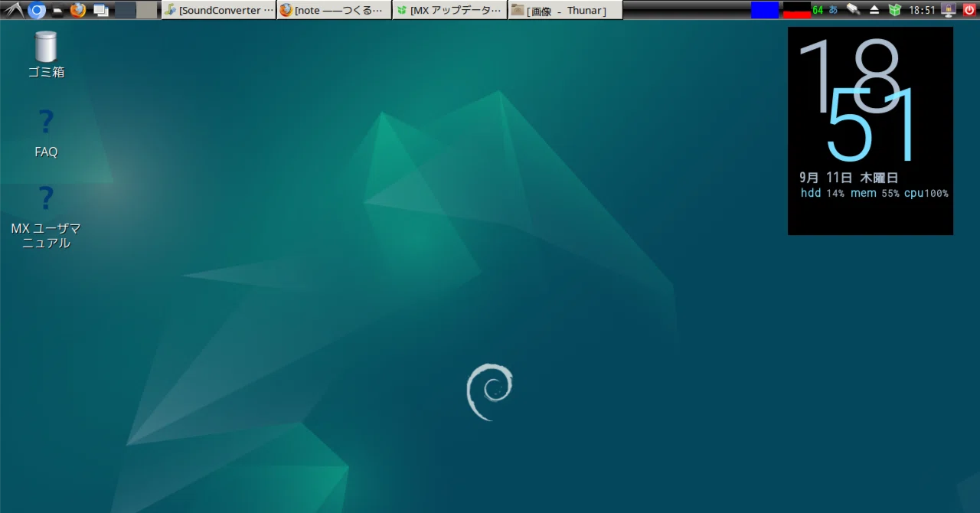
Task: Click the 18:51 panel clock
Action: pos(922,11)
